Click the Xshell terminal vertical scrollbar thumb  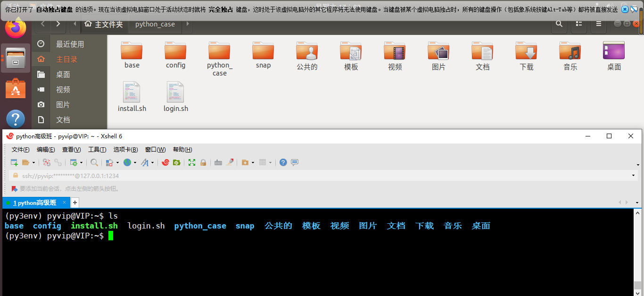click(x=637, y=285)
